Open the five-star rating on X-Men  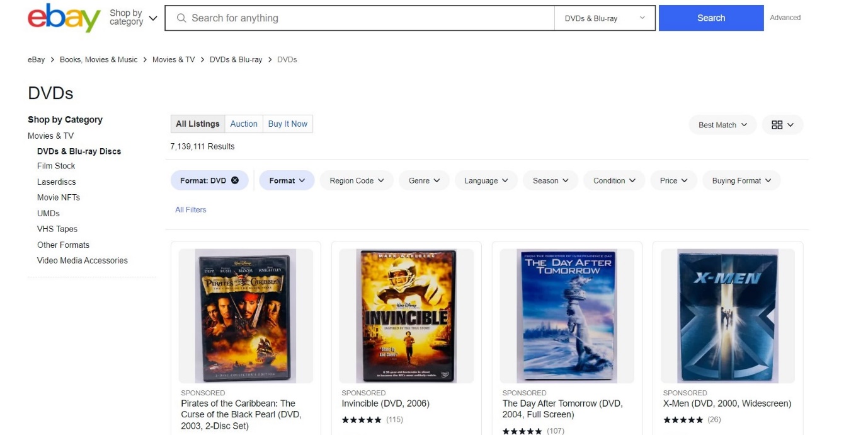pos(683,420)
